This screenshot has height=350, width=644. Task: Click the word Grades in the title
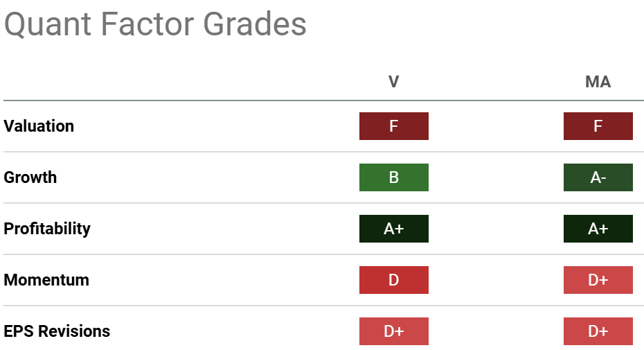(256, 25)
